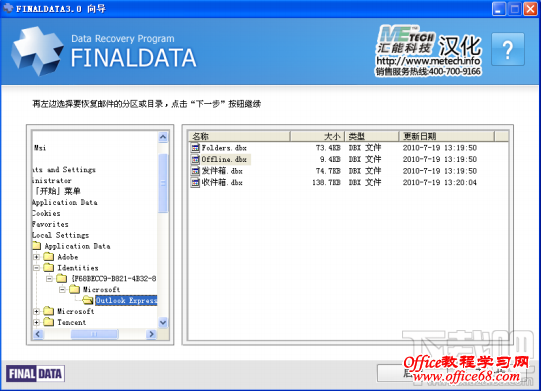Click the 发件箱.dbx file name
The height and width of the screenshot is (391, 542).
[x=222, y=171]
